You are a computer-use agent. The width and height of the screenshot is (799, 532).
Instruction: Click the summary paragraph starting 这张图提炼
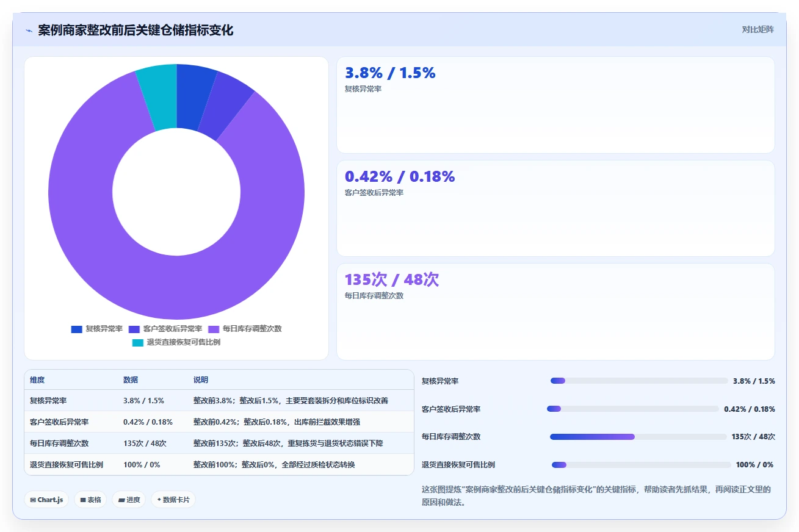click(x=596, y=496)
